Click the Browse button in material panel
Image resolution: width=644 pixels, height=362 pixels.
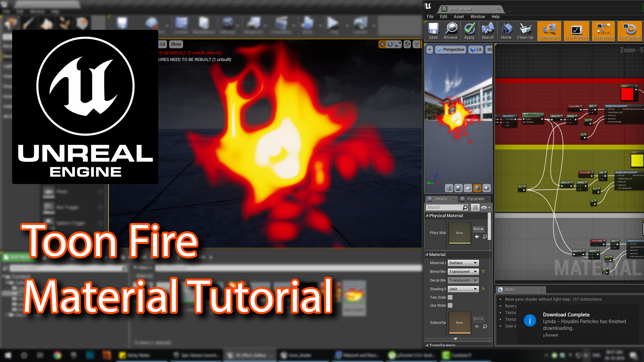coord(451,31)
